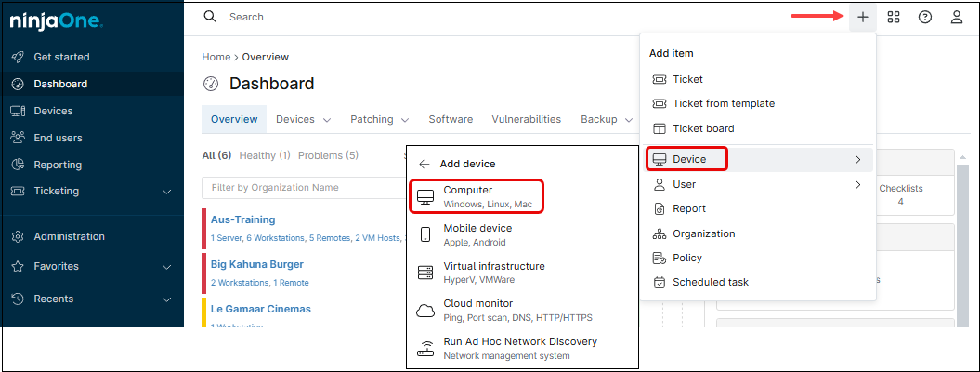Image resolution: width=980 pixels, height=372 pixels.
Task: Select Virtual infrastructure option
Action: point(493,272)
